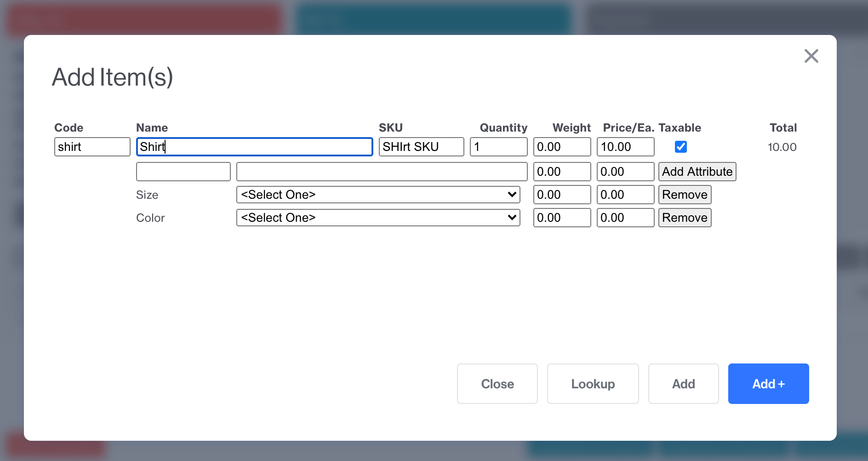Select the Code field containing shirt
Viewport: 868px width, 461px height.
[92, 146]
